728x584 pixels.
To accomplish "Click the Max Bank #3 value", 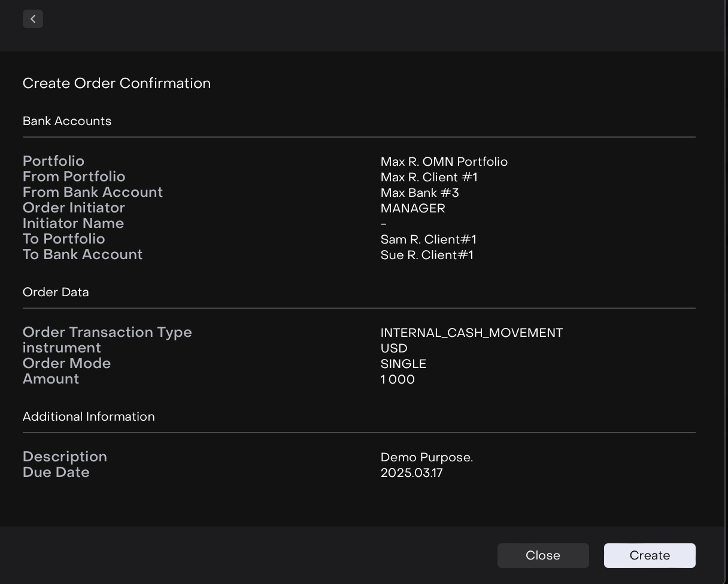I will [x=420, y=193].
